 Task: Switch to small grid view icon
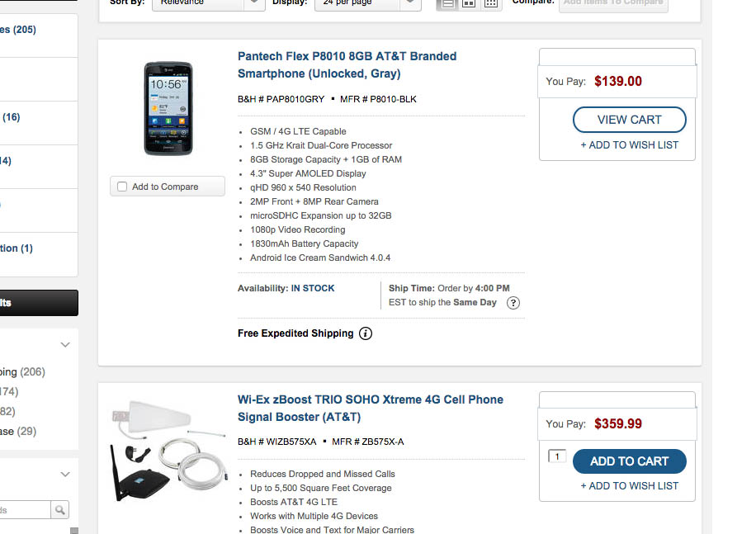[x=491, y=3]
